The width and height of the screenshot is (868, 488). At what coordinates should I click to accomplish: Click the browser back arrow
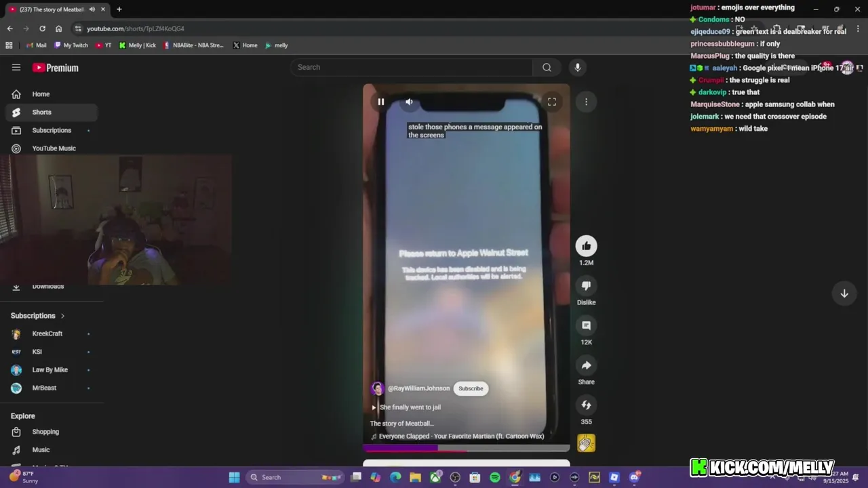pos(9,28)
